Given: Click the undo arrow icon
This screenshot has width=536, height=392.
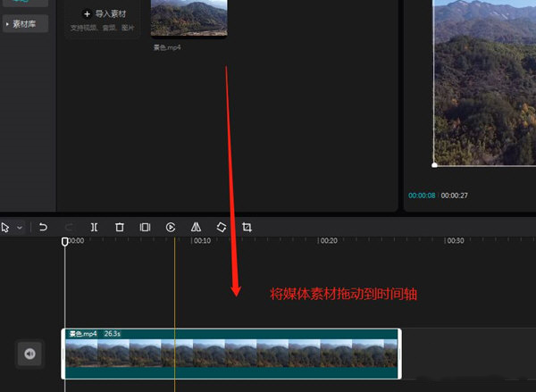Looking at the screenshot, I should pos(43,228).
